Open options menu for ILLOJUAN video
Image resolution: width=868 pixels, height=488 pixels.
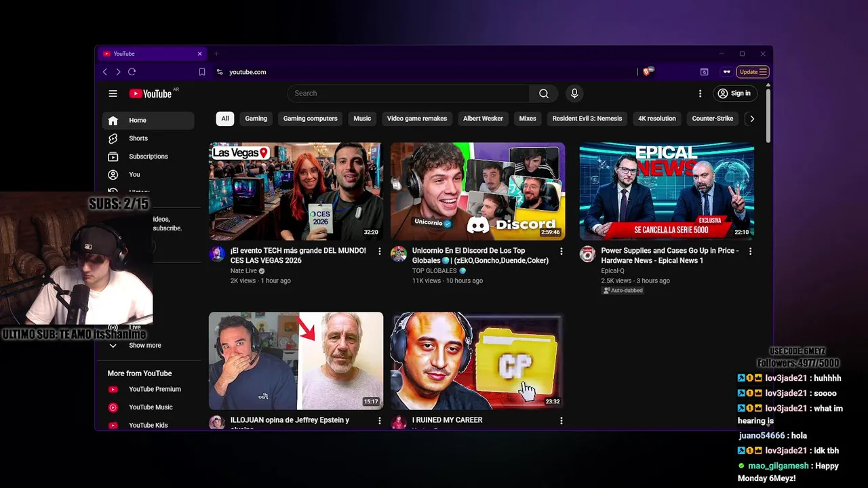[379, 421]
